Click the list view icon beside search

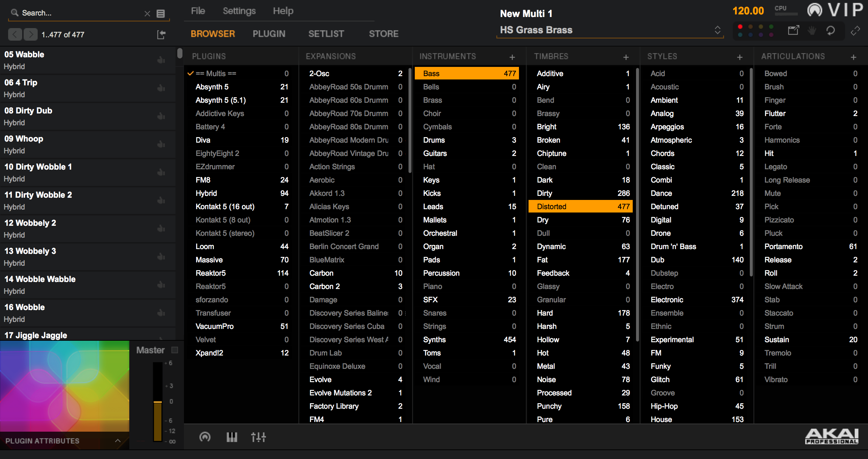160,14
